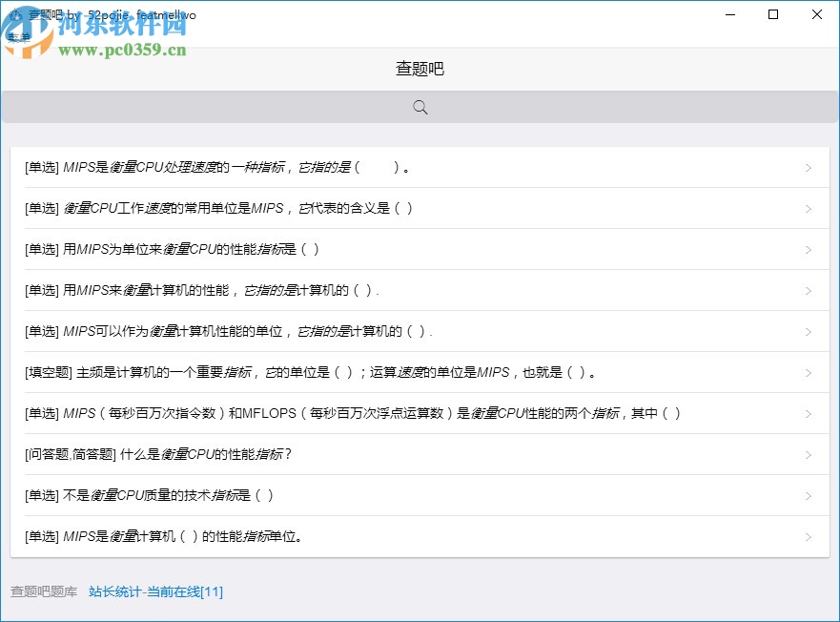Click into the search input bar
Image resolution: width=840 pixels, height=622 pixels.
coord(420,107)
